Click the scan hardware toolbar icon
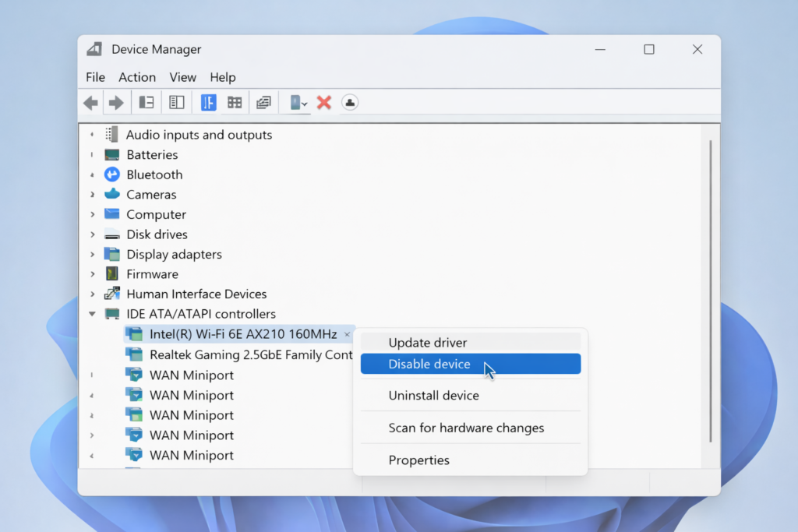The image size is (798, 532). [x=263, y=103]
